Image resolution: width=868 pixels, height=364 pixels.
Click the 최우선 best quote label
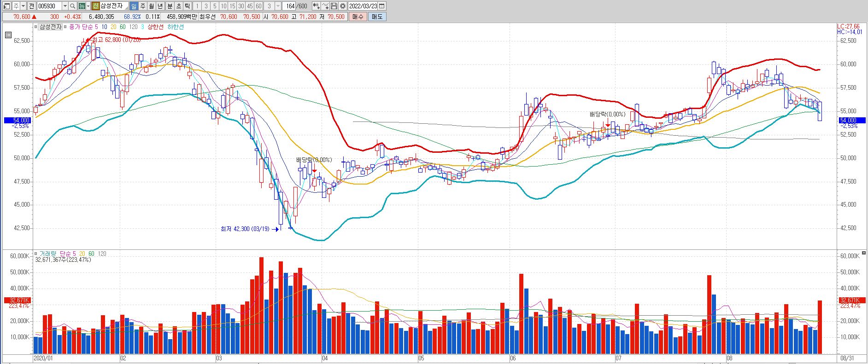(207, 17)
